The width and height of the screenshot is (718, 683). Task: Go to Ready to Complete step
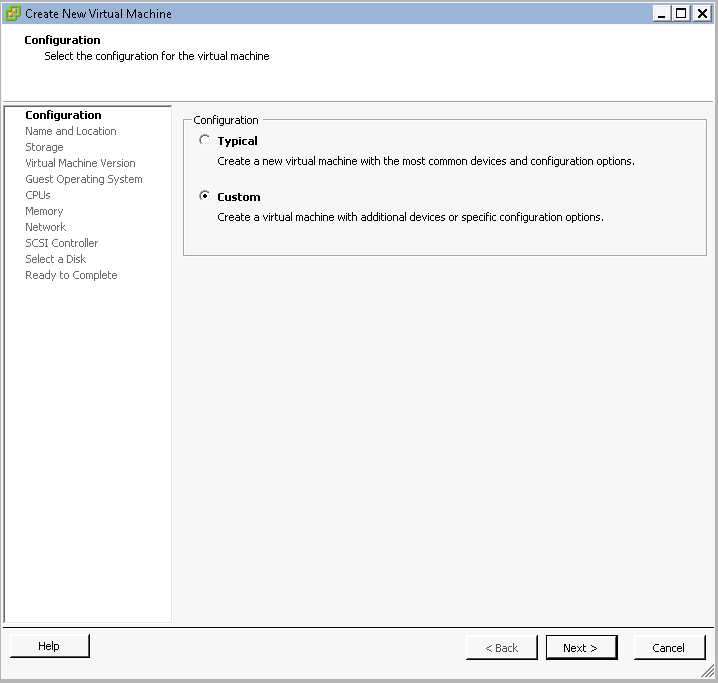[71, 275]
